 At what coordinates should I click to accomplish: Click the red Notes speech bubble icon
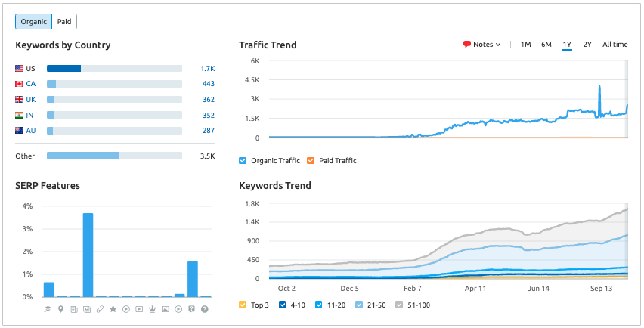(467, 45)
